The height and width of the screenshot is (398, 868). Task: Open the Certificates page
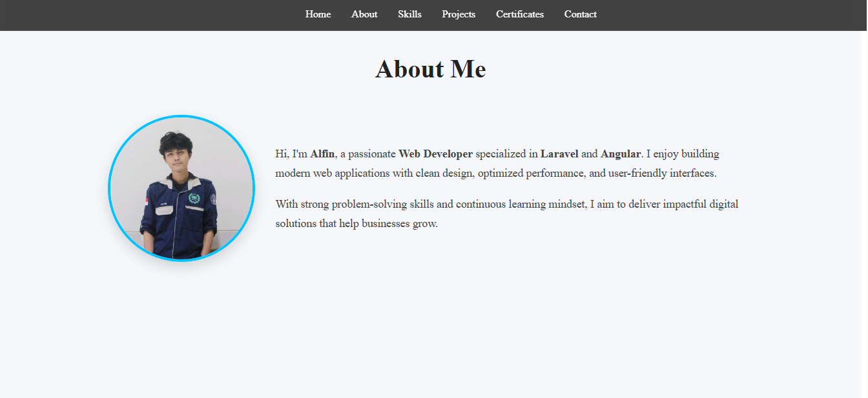(x=519, y=14)
